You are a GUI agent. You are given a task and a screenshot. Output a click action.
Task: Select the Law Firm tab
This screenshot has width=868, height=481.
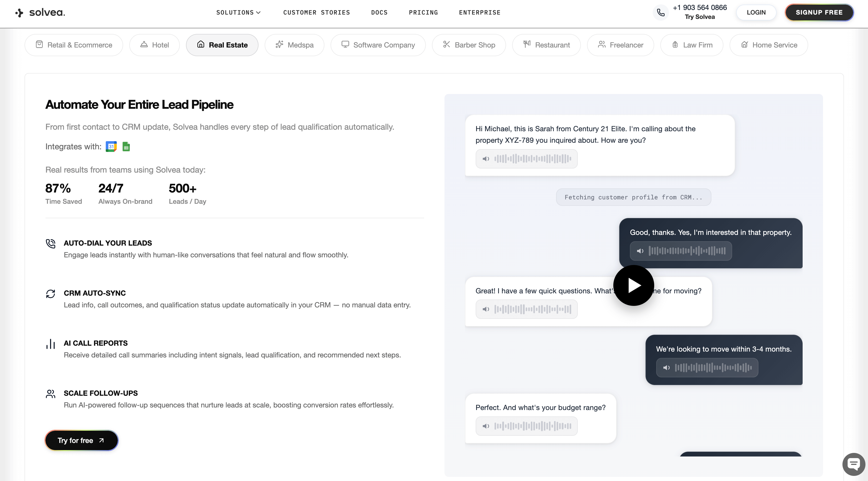click(x=692, y=45)
